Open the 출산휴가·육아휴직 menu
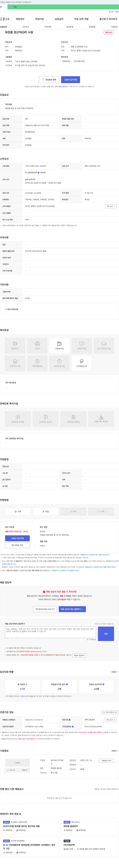Viewport: 119px width, 868px height. [108, 19]
